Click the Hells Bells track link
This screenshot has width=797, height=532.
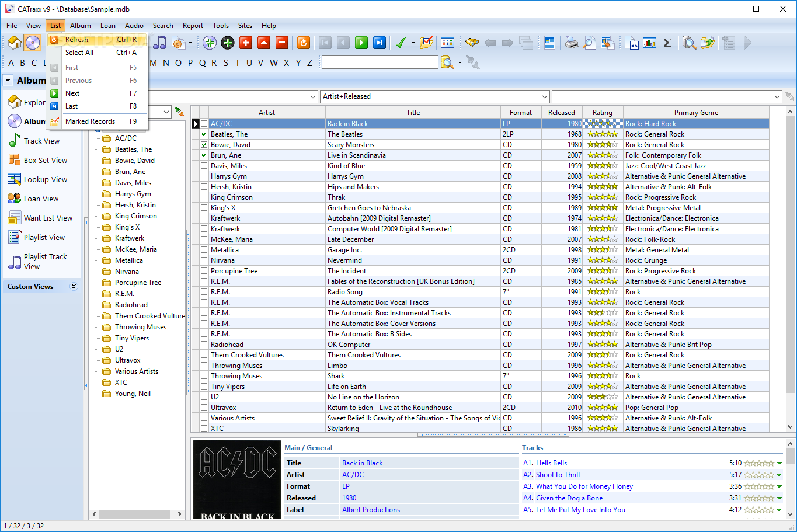pos(551,463)
